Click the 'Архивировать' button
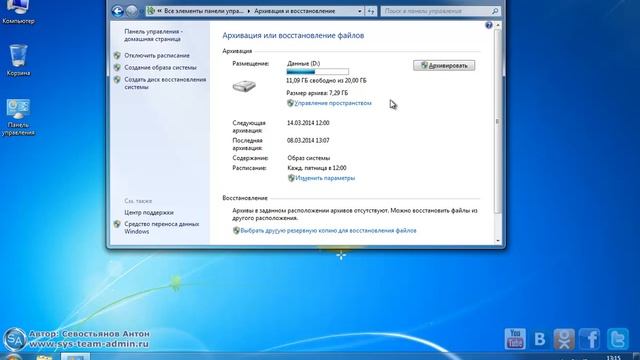Screen dimensions: 640x360 444,65
